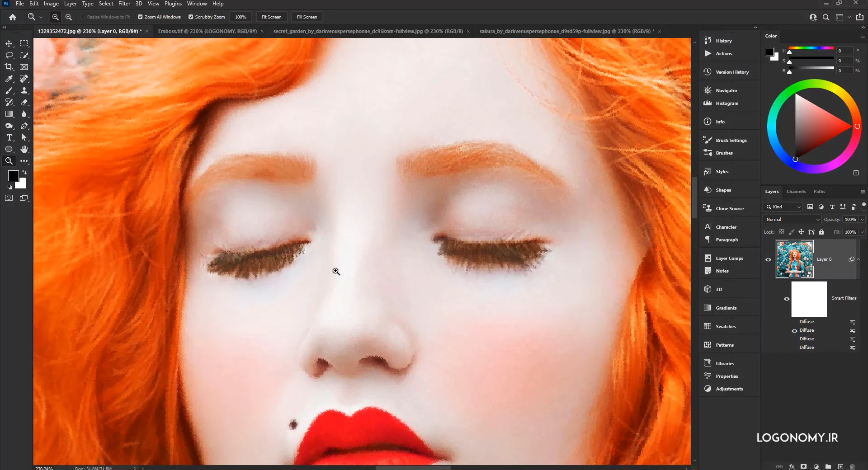The width and height of the screenshot is (868, 470).
Task: Switch to the Channels tab
Action: (796, 191)
